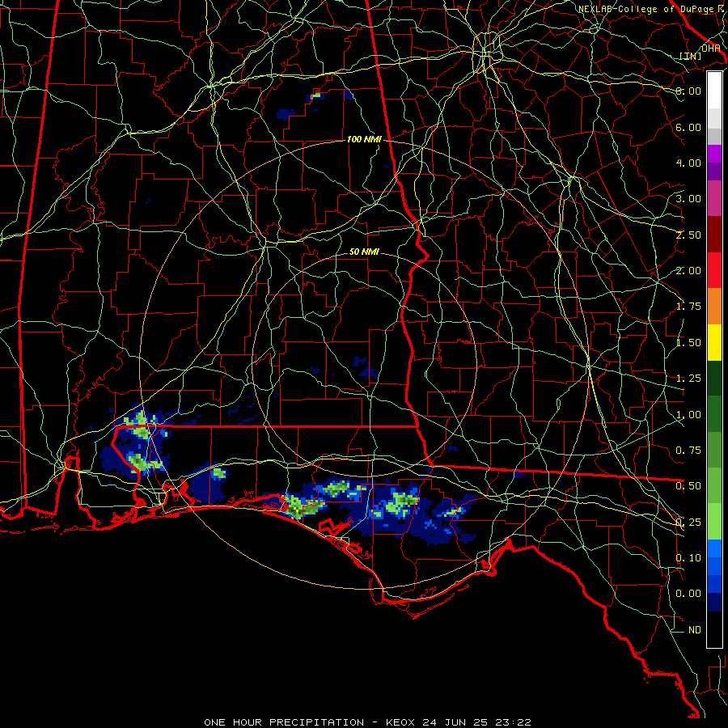Click the 0.00 scale value
The height and width of the screenshot is (728, 728).
(688, 594)
